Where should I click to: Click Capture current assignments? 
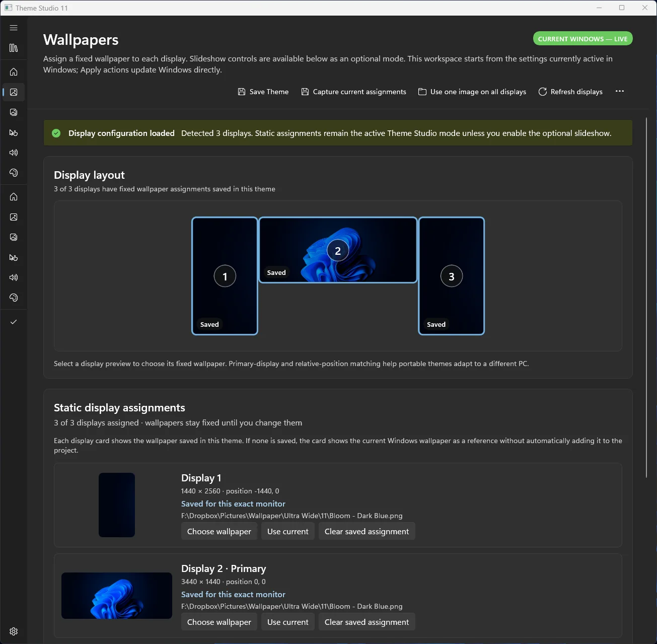pyautogui.click(x=354, y=92)
